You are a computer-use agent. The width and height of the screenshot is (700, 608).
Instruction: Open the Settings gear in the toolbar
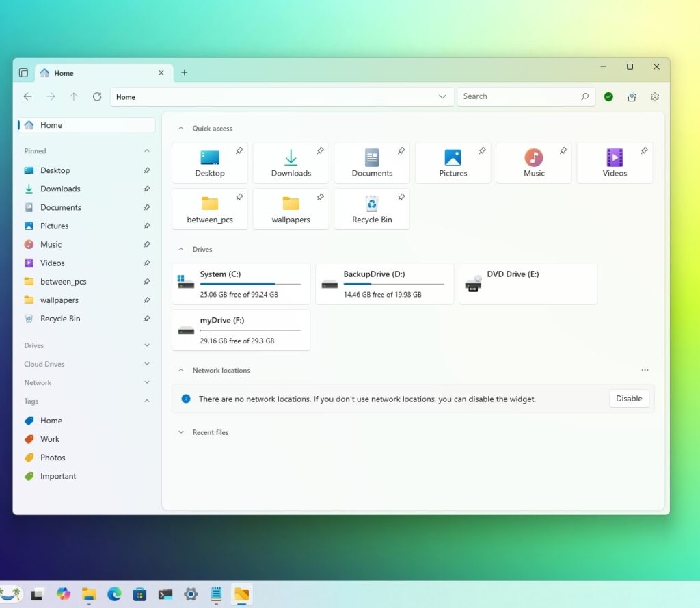click(654, 97)
